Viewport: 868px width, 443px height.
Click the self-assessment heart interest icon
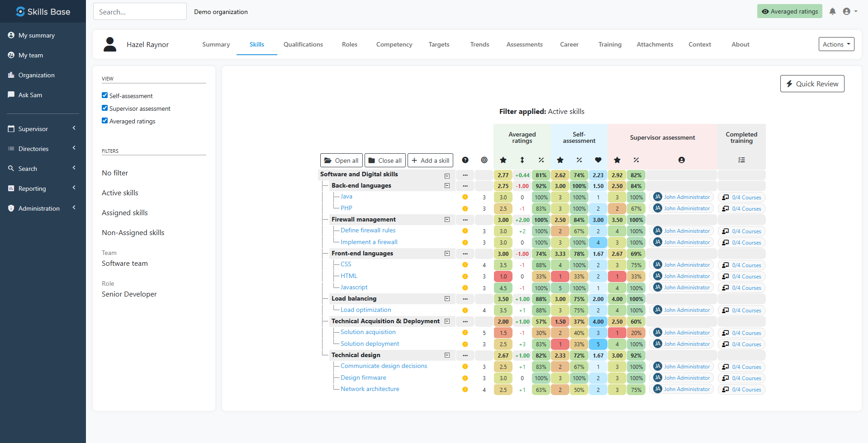point(598,160)
